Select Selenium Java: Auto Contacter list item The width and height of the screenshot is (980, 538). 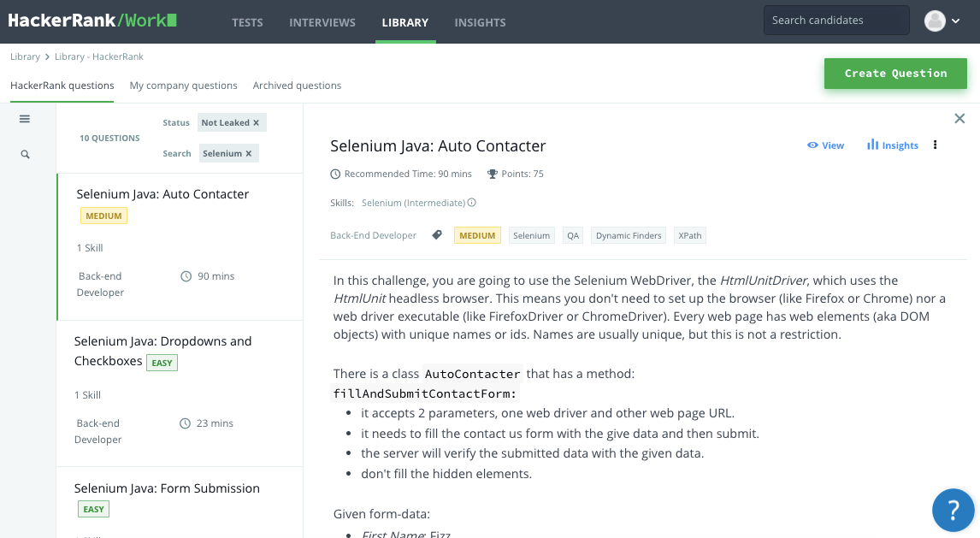(x=180, y=246)
